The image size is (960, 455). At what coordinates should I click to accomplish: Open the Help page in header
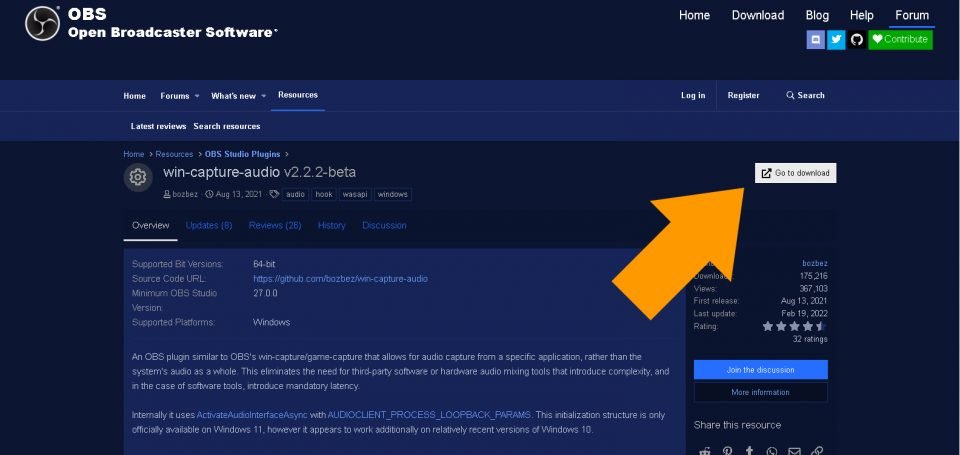tap(861, 15)
